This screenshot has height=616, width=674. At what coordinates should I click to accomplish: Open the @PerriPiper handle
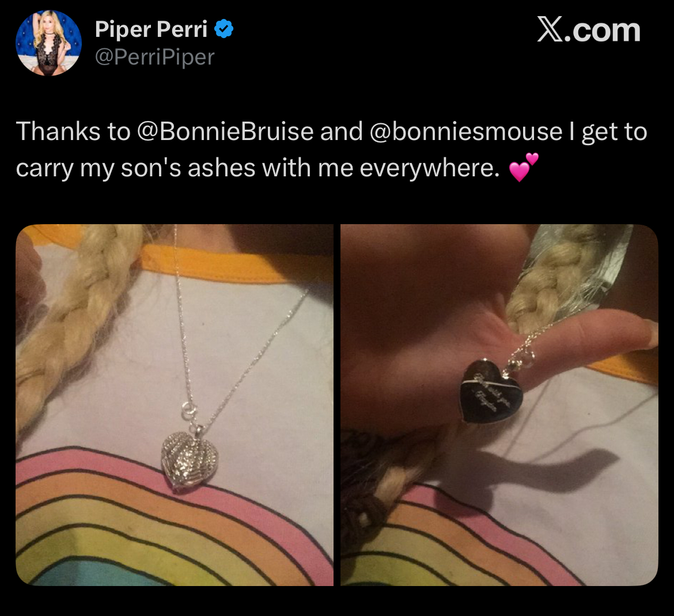point(154,57)
